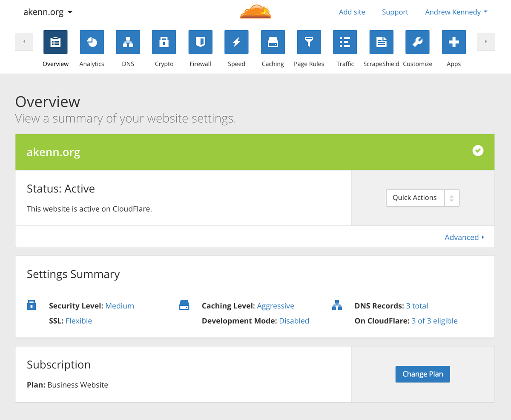Open the ScrapeShield document icon
This screenshot has height=420, width=511.
(x=381, y=42)
